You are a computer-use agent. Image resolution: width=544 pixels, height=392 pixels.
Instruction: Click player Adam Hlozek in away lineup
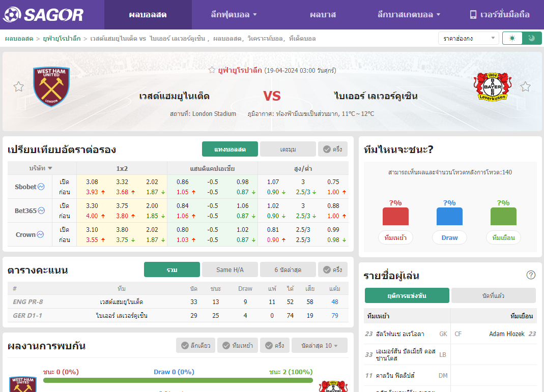pos(506,334)
